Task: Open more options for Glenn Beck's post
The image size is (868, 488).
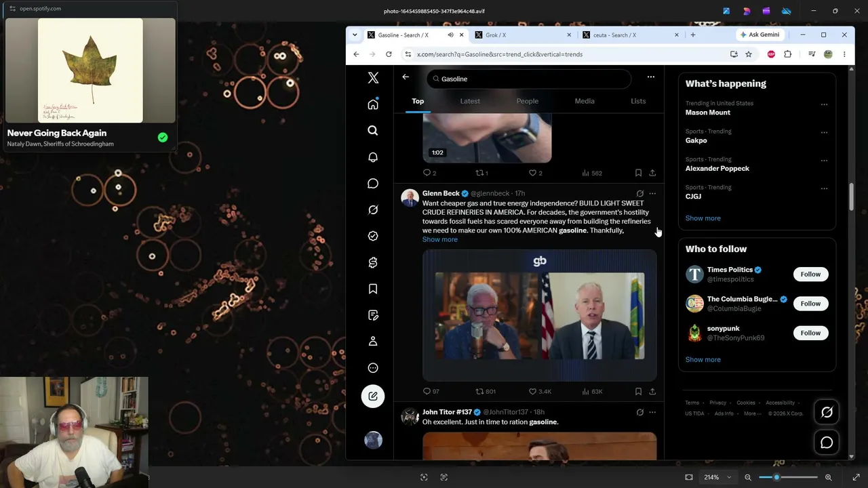Action: click(652, 194)
